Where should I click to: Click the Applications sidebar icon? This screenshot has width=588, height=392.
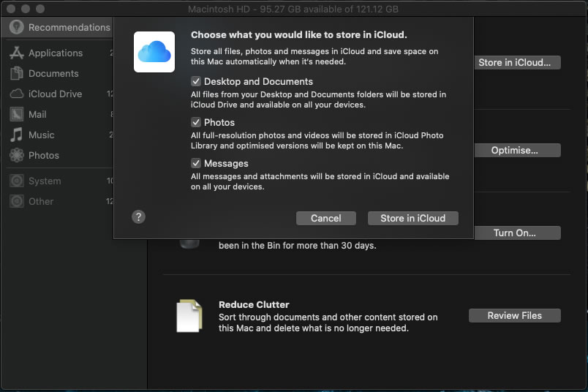pos(17,53)
